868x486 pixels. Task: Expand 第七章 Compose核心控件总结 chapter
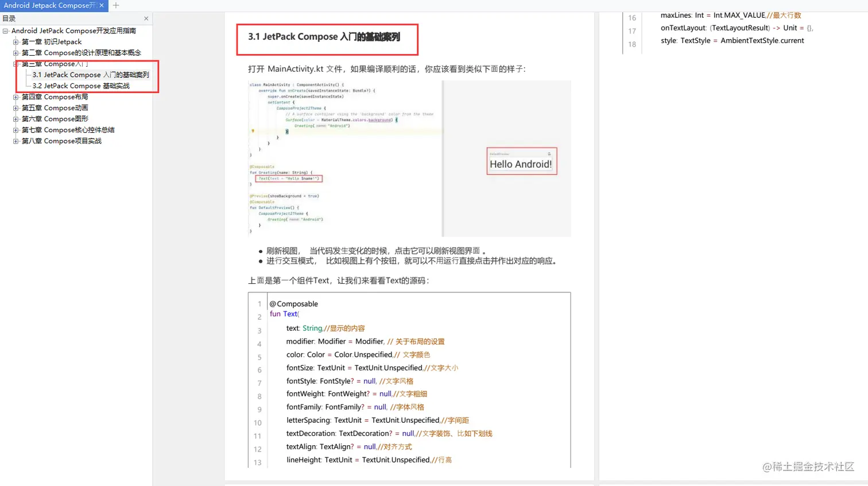16,130
